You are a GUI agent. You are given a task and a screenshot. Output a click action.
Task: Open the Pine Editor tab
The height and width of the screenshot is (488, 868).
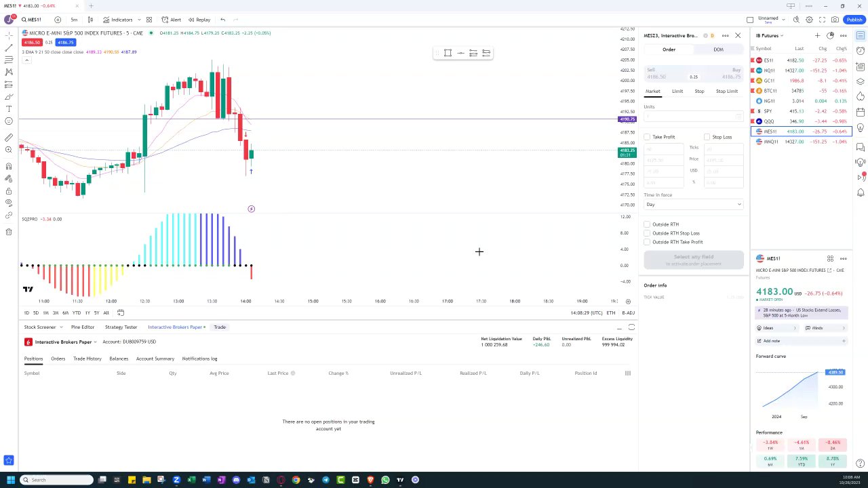pos(83,327)
